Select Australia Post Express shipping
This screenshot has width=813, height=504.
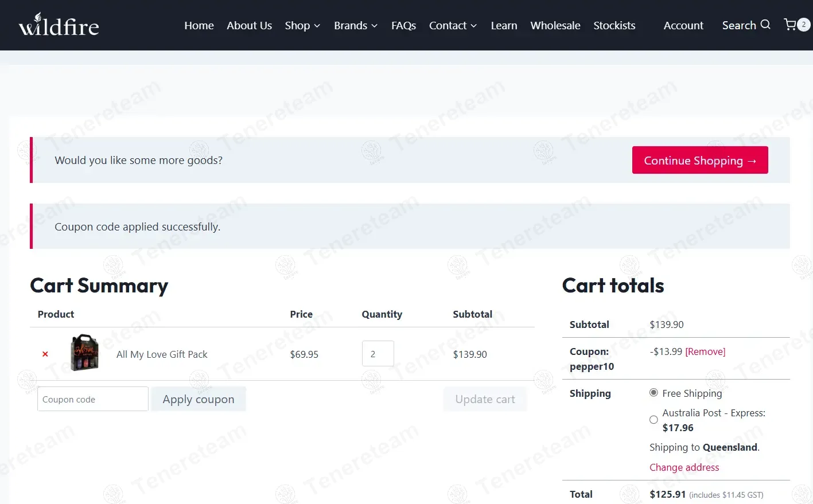[x=653, y=420]
